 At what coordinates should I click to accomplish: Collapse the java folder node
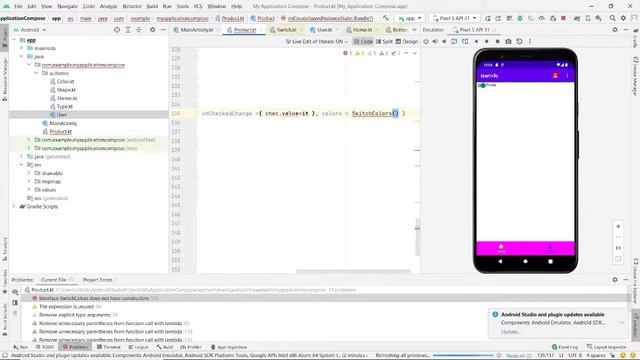click(x=22, y=56)
